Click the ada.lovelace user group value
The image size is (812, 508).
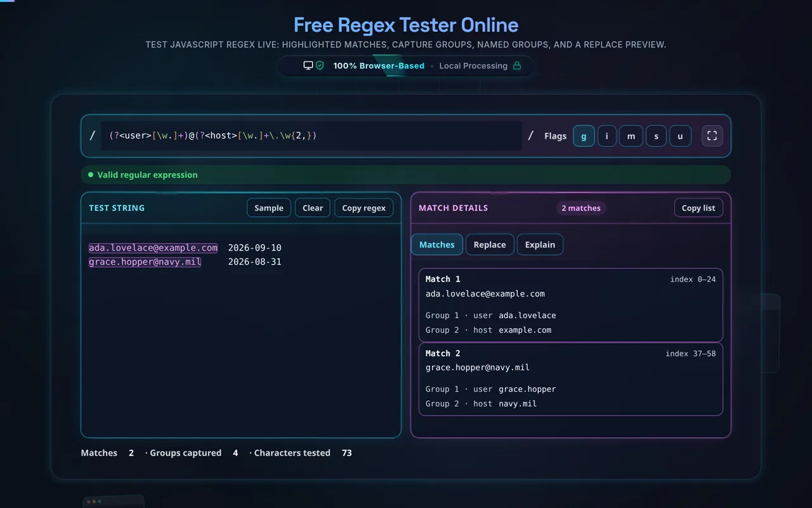[x=527, y=316]
